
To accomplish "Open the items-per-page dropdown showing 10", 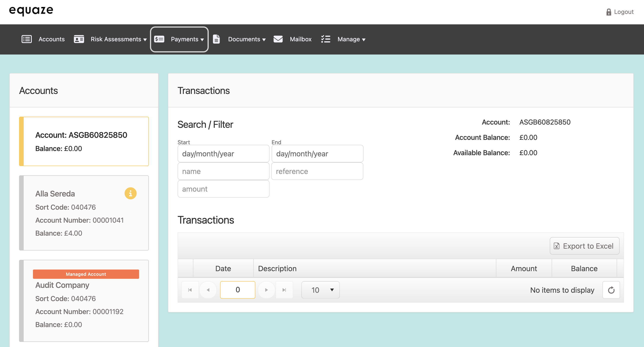I will [320, 290].
